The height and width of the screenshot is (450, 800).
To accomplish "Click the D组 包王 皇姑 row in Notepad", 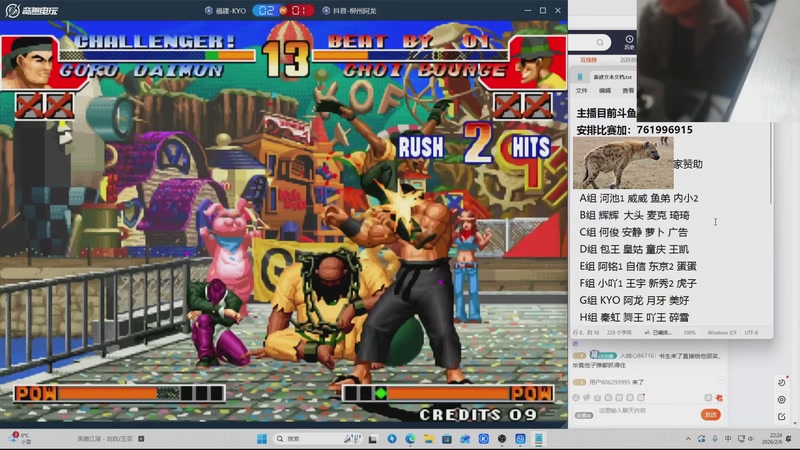I will pos(634,249).
